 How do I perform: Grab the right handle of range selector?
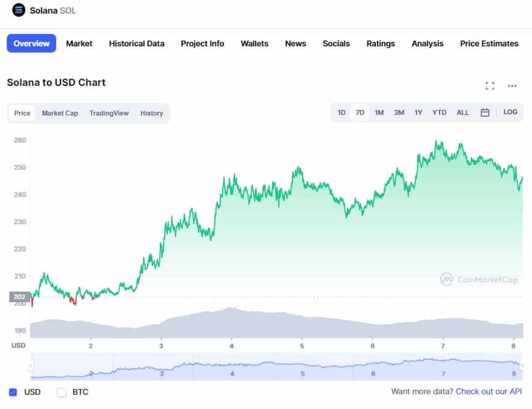click(x=522, y=366)
